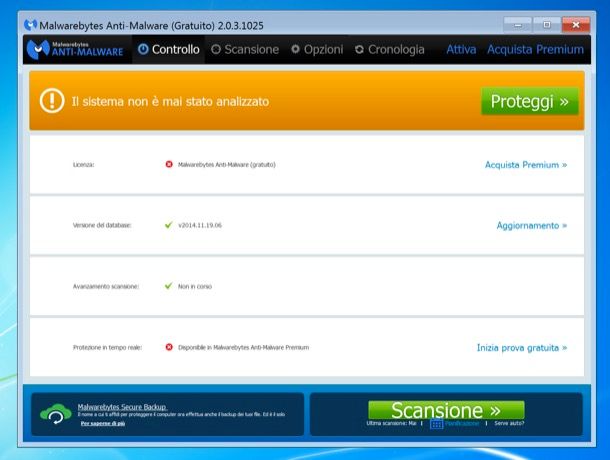Click the Secure Backup cloud icon
Viewport: 610px width, 460px height.
(x=56, y=414)
